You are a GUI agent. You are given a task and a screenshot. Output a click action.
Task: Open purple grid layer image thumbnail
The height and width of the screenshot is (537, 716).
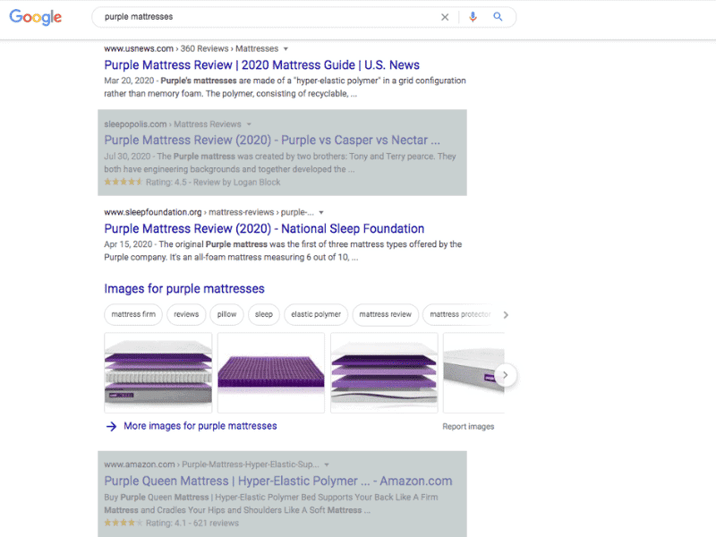[271, 373]
